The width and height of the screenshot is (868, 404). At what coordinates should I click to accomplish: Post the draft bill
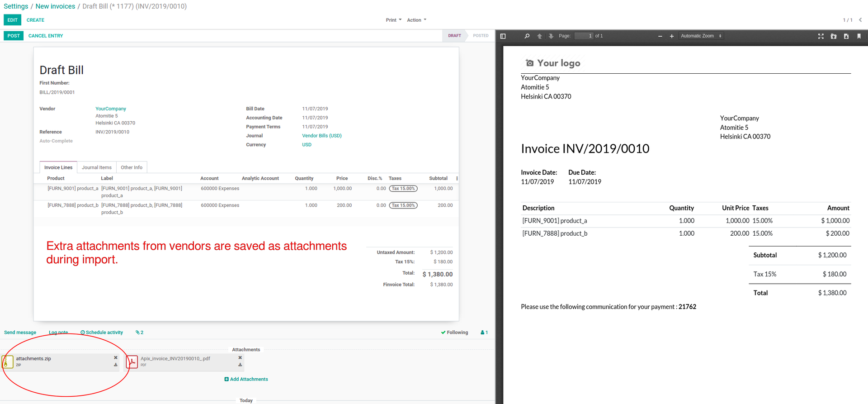click(x=14, y=36)
